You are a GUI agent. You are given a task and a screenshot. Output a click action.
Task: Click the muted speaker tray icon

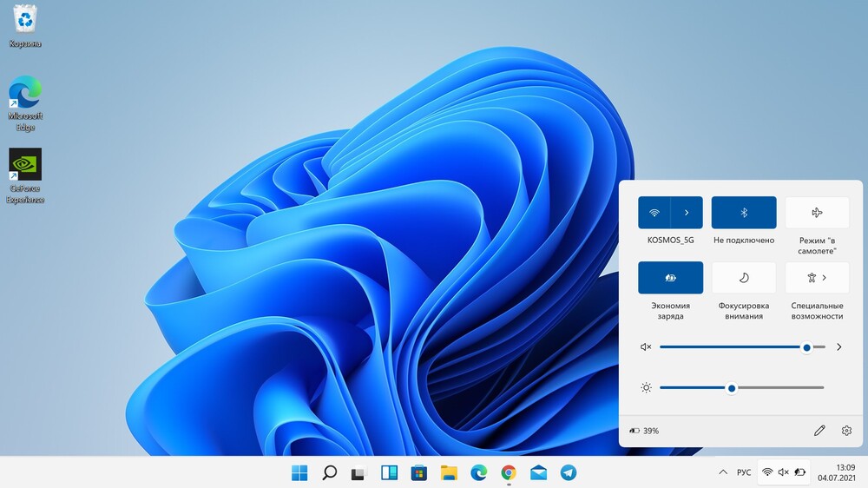coord(783,472)
